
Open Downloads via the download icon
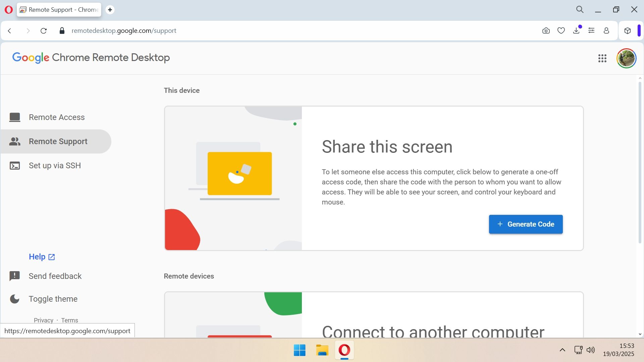pyautogui.click(x=577, y=31)
